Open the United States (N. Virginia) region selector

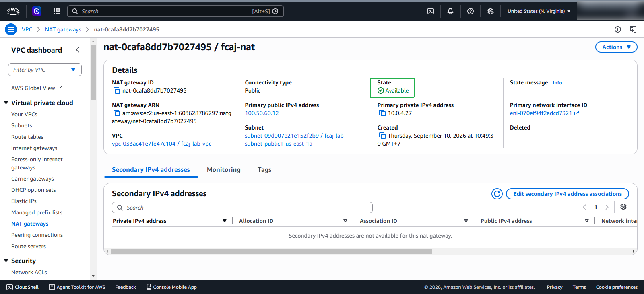pyautogui.click(x=539, y=11)
